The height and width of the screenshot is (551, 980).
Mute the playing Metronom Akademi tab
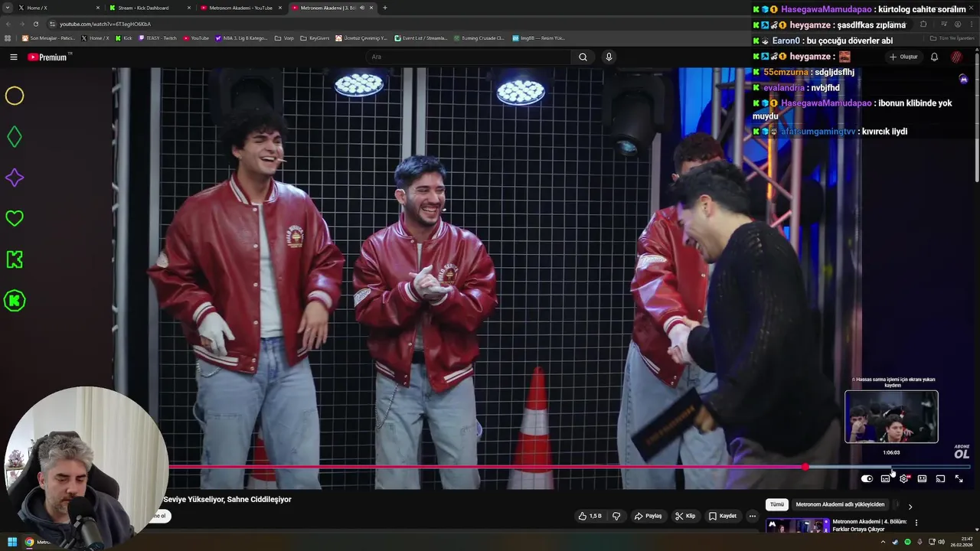point(361,8)
